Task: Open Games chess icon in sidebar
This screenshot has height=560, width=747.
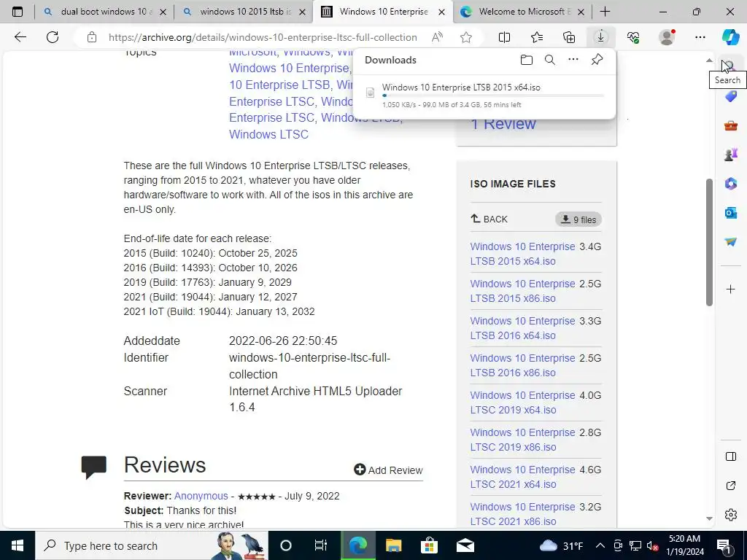Action: point(731,155)
